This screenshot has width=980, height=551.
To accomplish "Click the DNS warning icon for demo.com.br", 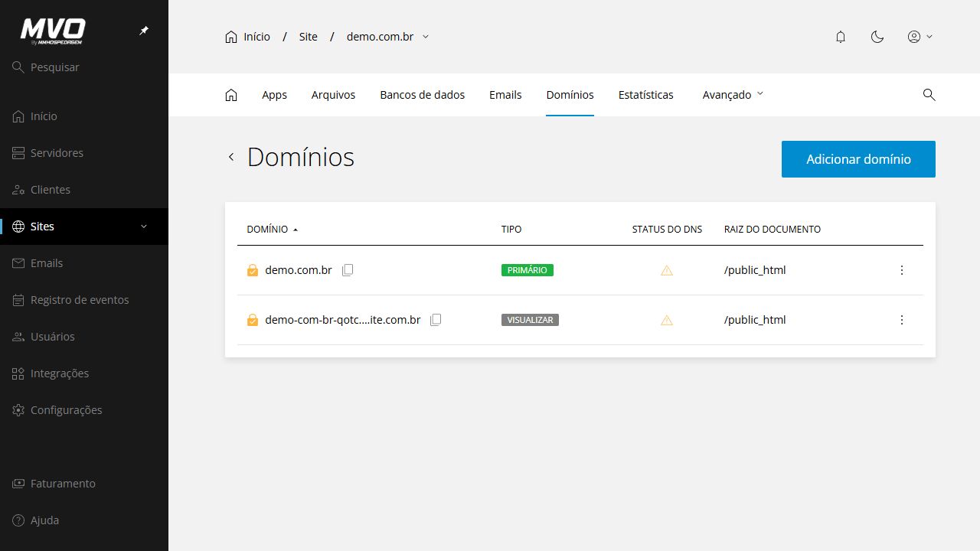I will click(667, 270).
